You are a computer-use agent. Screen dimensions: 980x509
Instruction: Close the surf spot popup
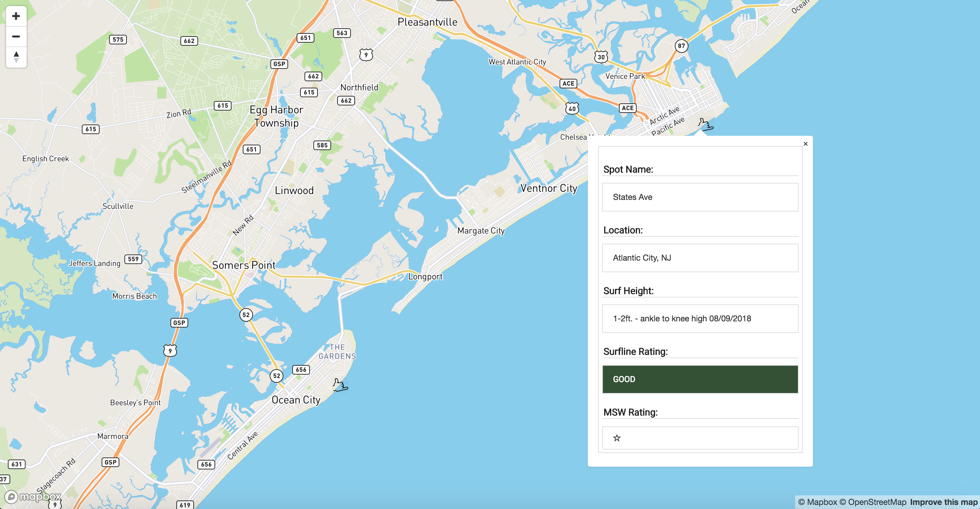click(805, 144)
